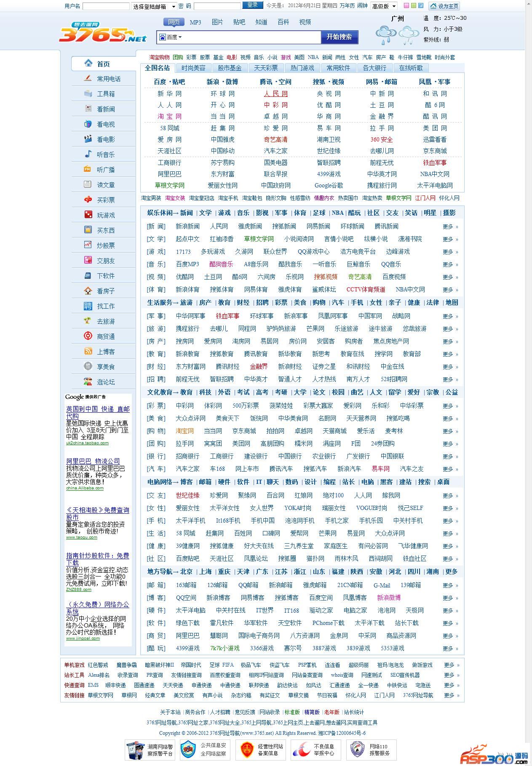532x766 pixels.
Task: Open the 英国到中国 快递 ad link
Action: [x=98, y=412]
